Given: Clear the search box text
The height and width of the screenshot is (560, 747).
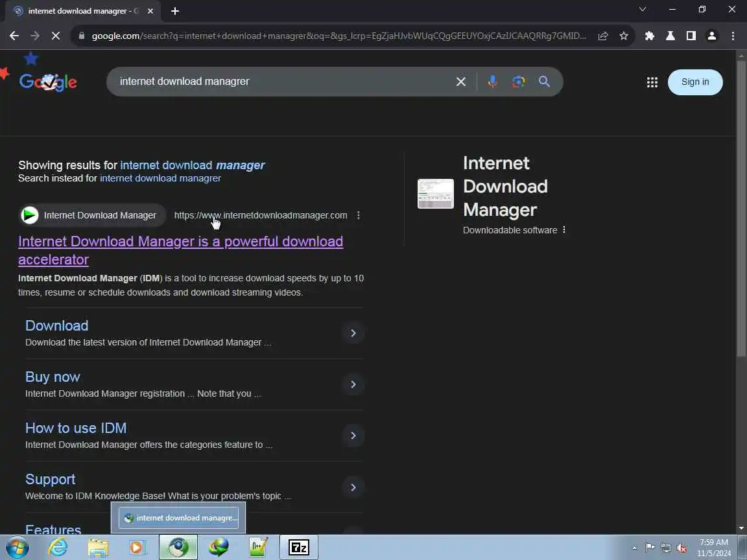Looking at the screenshot, I should [460, 82].
